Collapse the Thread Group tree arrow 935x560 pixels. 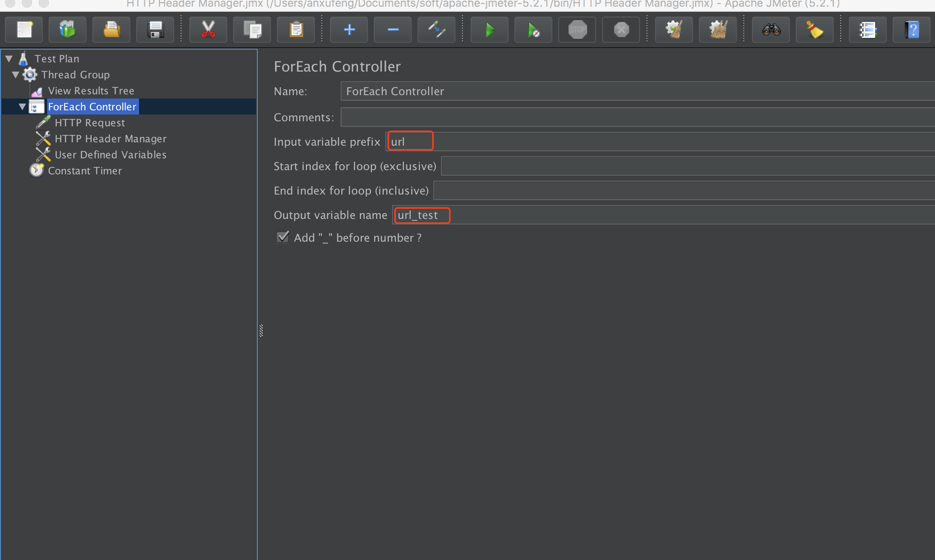(x=16, y=75)
